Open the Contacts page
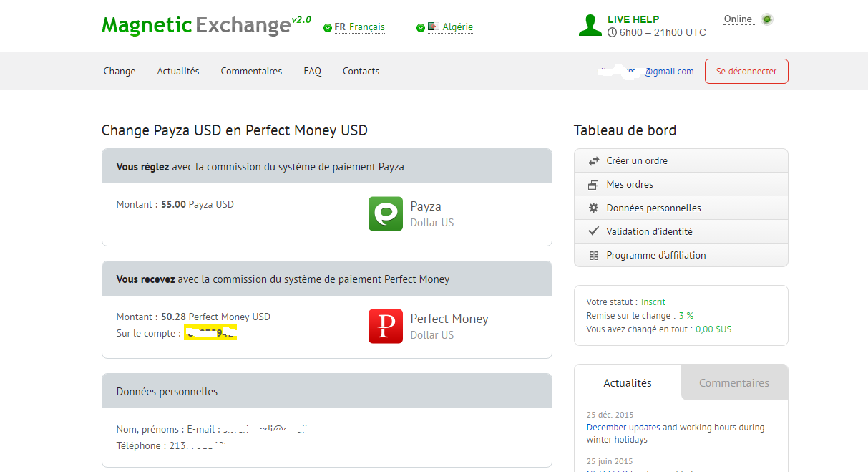This screenshot has height=472, width=868. coord(361,71)
